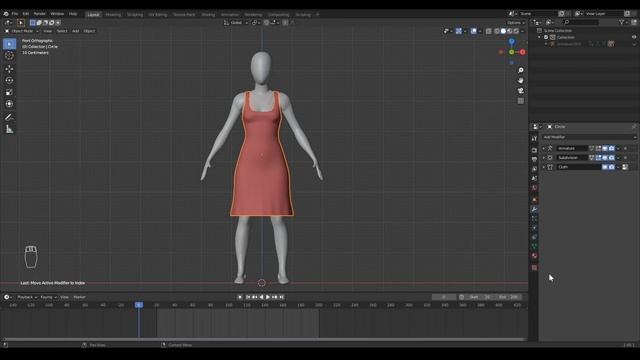
Task: Toggle Cloth modifier viewport display
Action: coord(605,167)
